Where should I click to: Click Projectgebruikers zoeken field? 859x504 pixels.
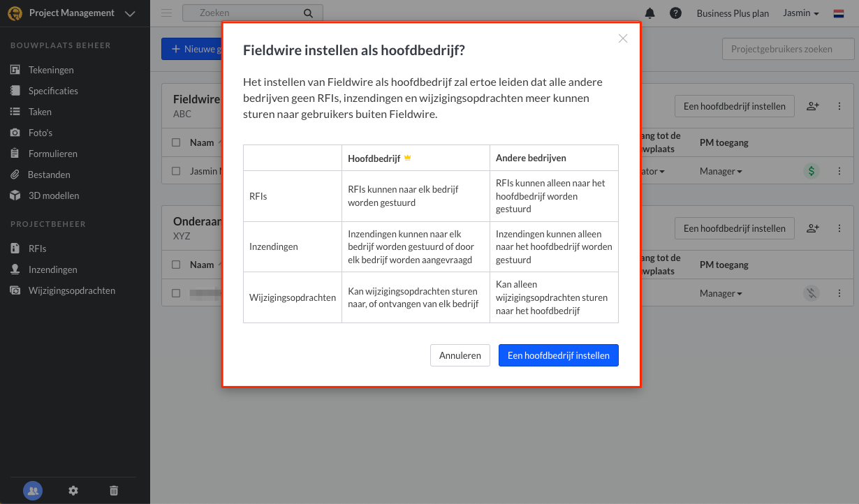click(x=788, y=50)
